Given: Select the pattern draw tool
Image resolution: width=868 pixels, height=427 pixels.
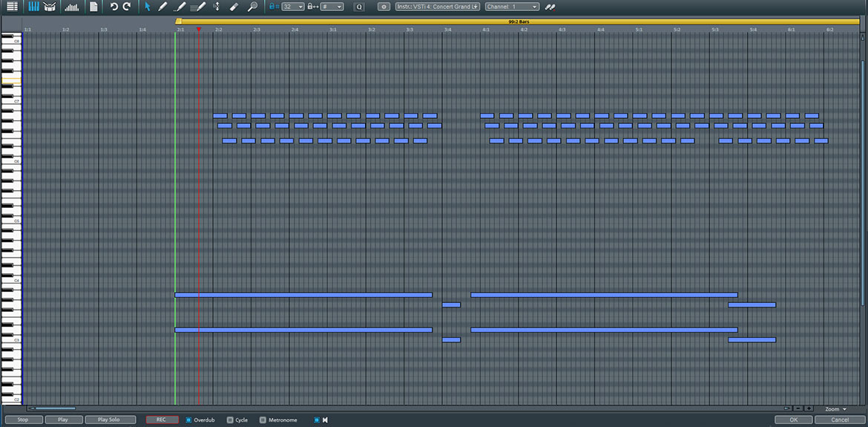Looking at the screenshot, I should [197, 7].
